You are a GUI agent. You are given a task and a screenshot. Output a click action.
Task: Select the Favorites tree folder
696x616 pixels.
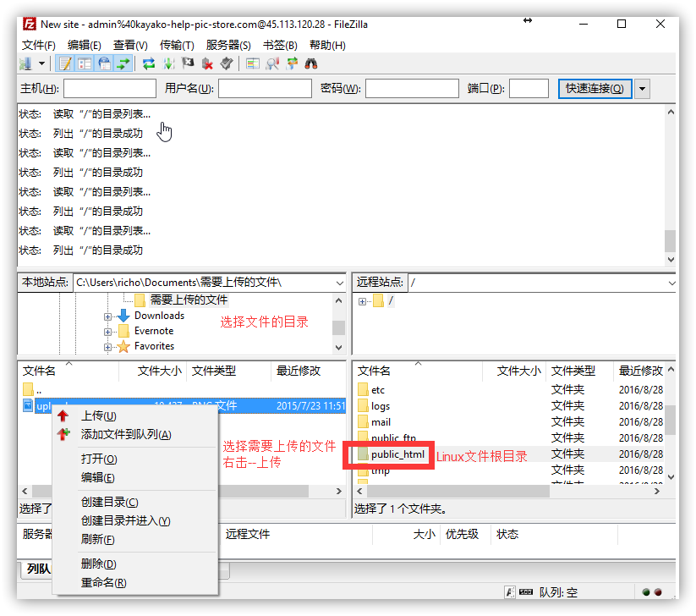click(x=154, y=346)
